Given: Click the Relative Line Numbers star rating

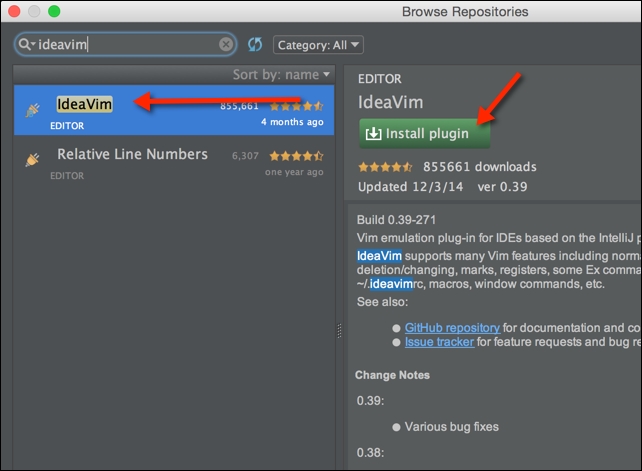Looking at the screenshot, I should (297, 156).
